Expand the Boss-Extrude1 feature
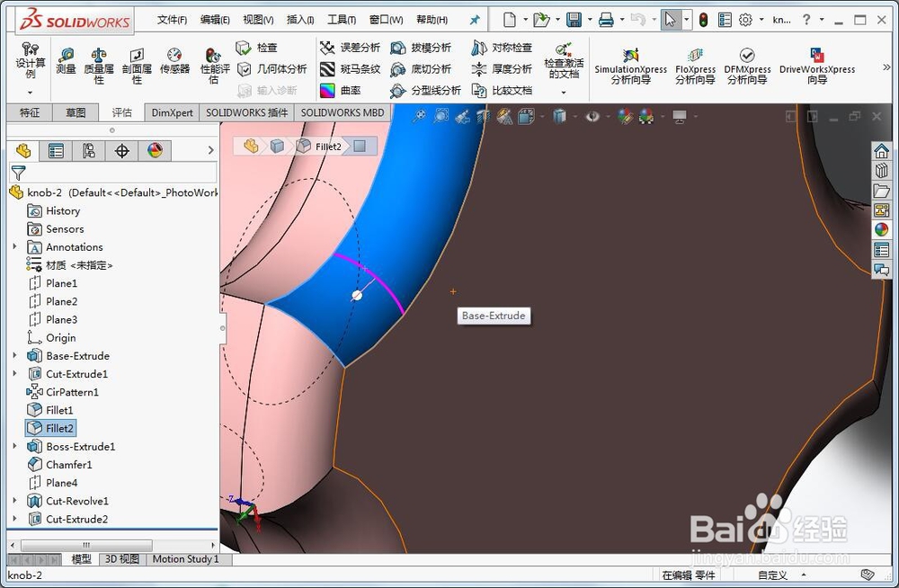The width and height of the screenshot is (899, 588). [x=14, y=446]
